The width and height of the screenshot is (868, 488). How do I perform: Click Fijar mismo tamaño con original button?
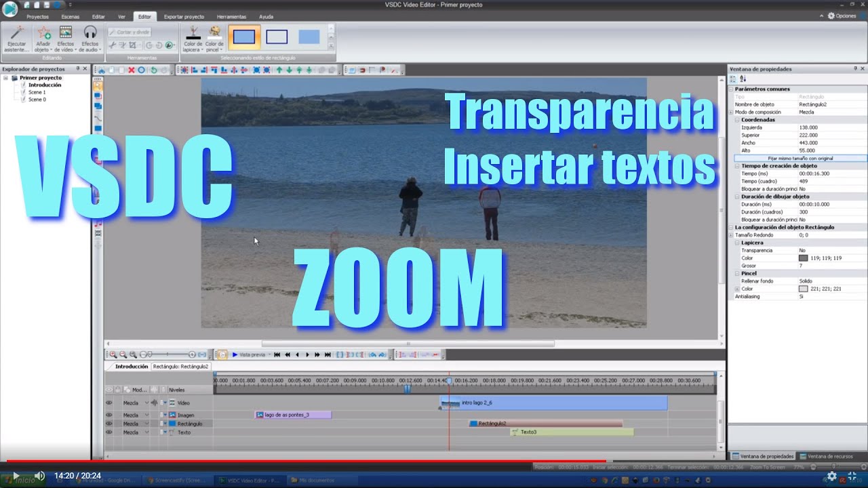pyautogui.click(x=800, y=158)
